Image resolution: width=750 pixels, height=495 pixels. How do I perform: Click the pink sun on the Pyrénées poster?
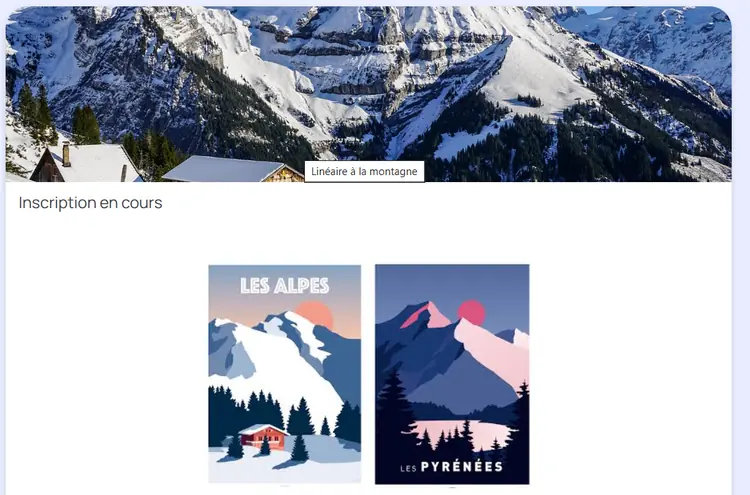472,313
